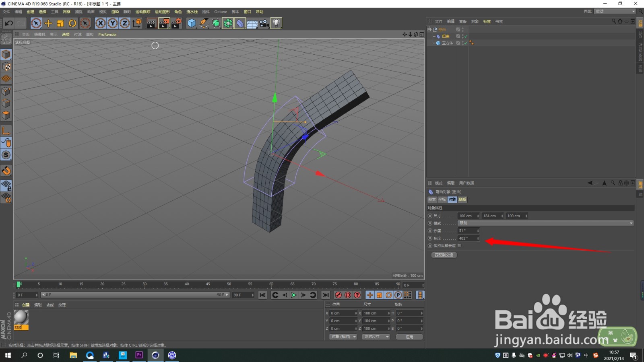Image resolution: width=644 pixels, height=362 pixels.
Task: Open the 绝对尺寸 size dropdown
Action: click(x=376, y=337)
